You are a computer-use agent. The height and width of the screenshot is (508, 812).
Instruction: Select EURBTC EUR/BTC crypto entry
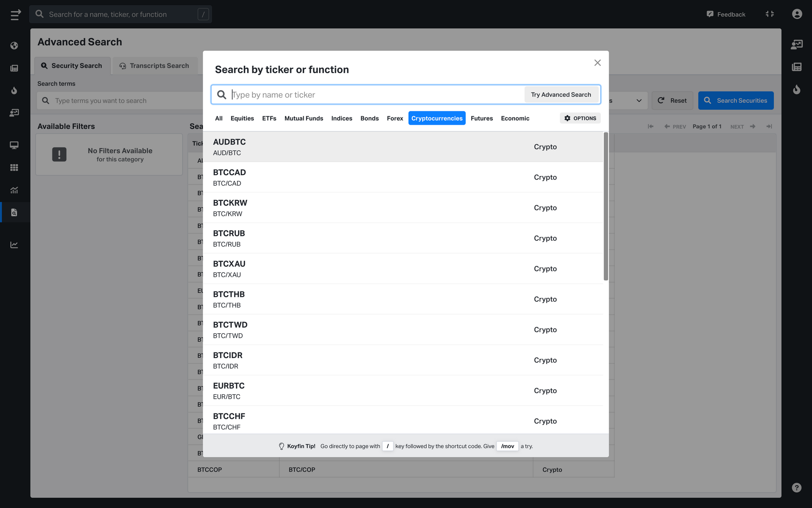tap(406, 391)
